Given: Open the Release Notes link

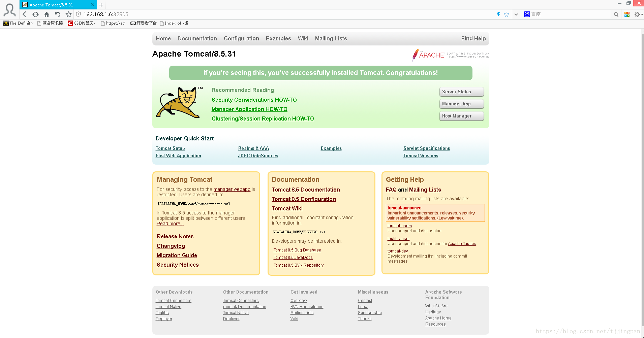Looking at the screenshot, I should [x=175, y=236].
